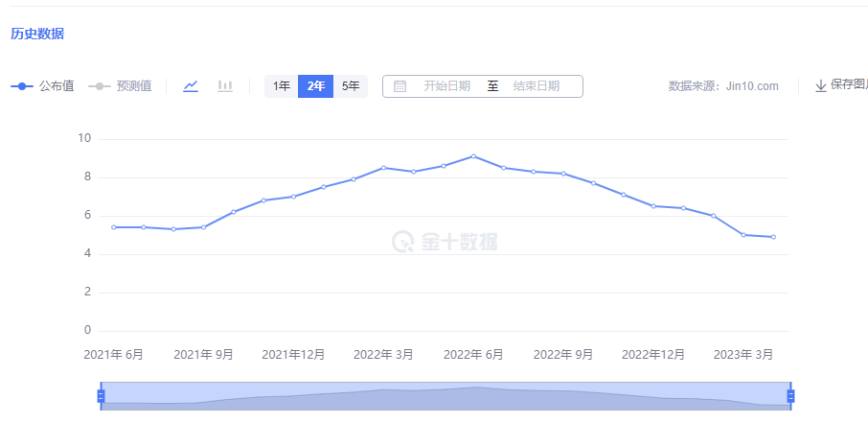This screenshot has width=868, height=423.
Task: Click the 保存图片 save button
Action: [x=841, y=85]
